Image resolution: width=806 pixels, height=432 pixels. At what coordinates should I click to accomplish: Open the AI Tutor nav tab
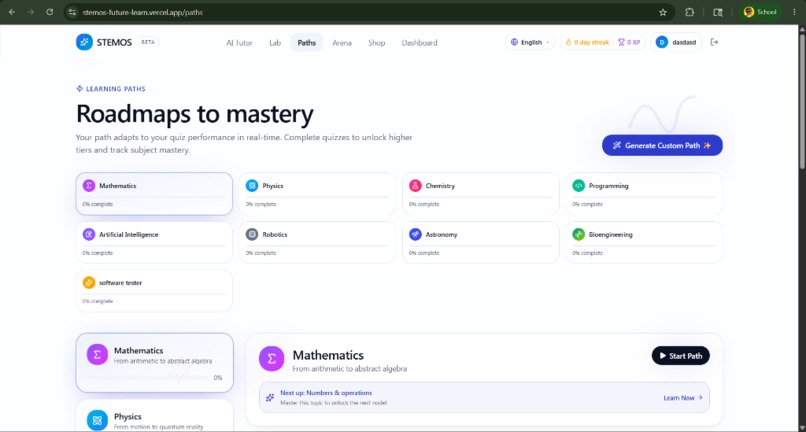239,43
